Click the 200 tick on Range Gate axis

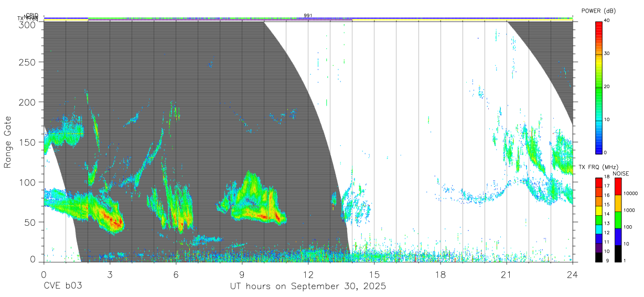coord(28,102)
